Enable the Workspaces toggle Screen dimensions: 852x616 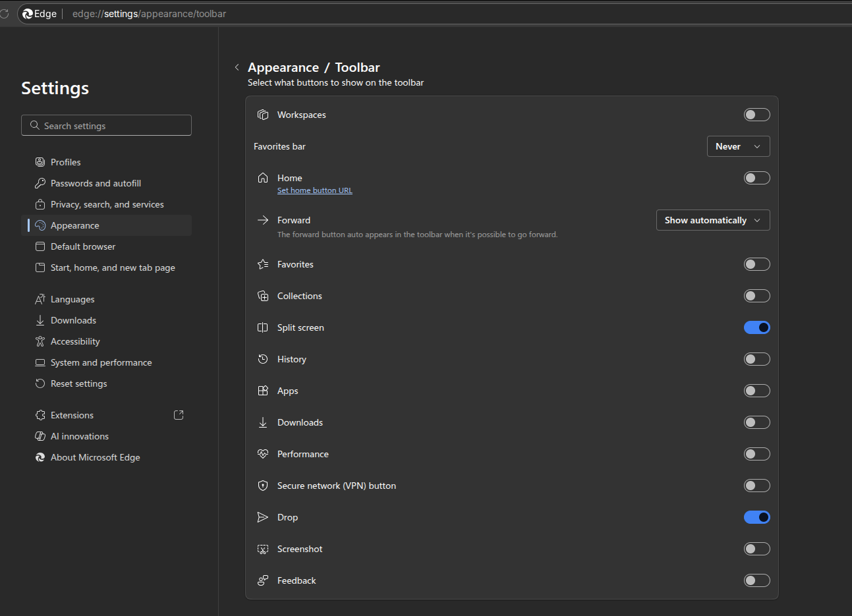click(x=756, y=115)
